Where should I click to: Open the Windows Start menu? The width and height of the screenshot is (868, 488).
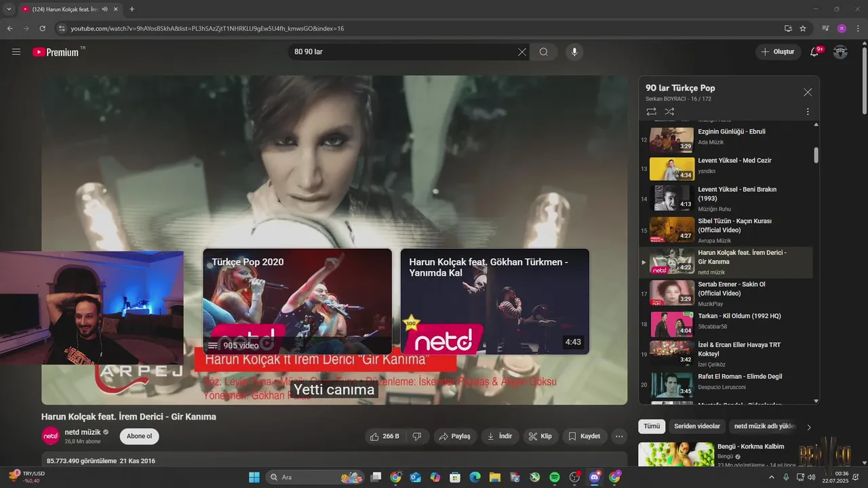coord(254,477)
